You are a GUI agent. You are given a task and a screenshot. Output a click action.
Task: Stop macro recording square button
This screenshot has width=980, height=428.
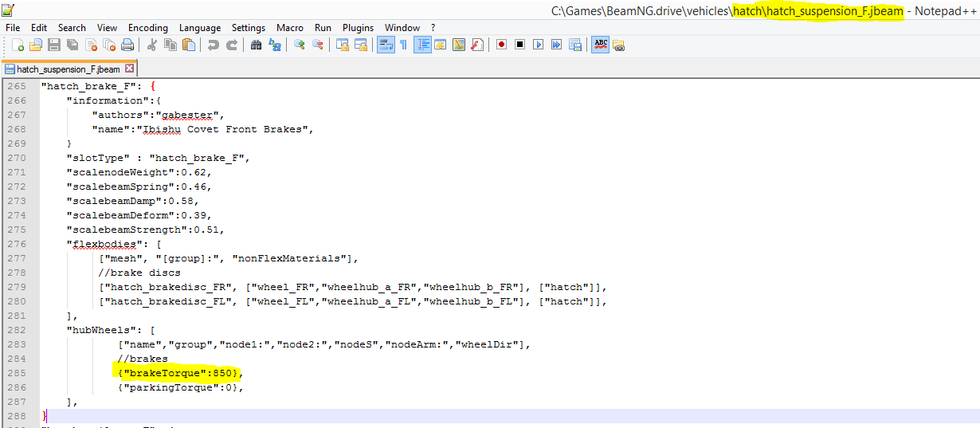click(x=519, y=45)
